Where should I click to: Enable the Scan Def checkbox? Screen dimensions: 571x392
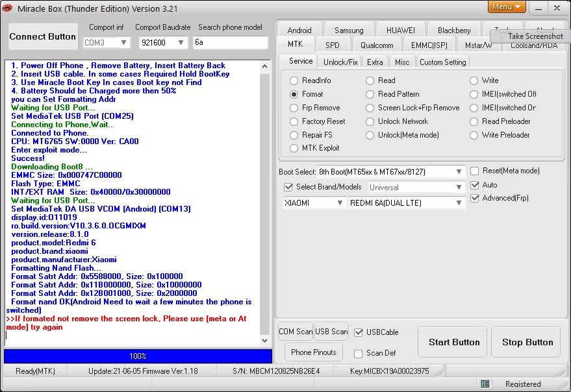[x=359, y=354]
